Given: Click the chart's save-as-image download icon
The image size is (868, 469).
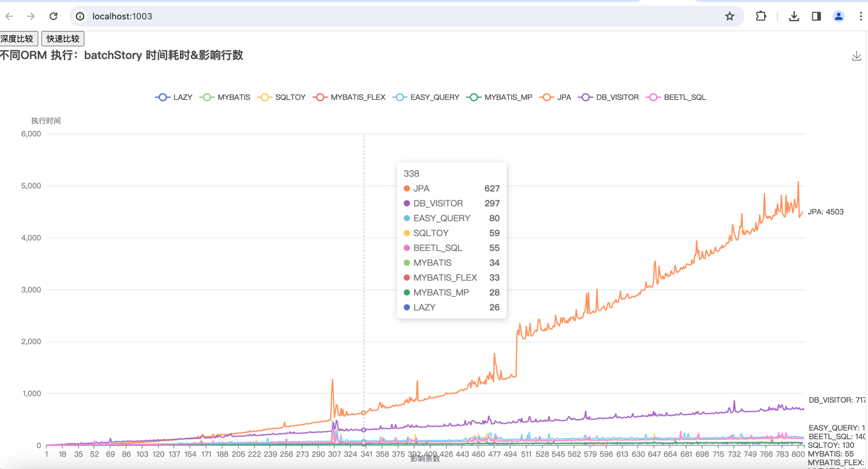Looking at the screenshot, I should (x=856, y=56).
